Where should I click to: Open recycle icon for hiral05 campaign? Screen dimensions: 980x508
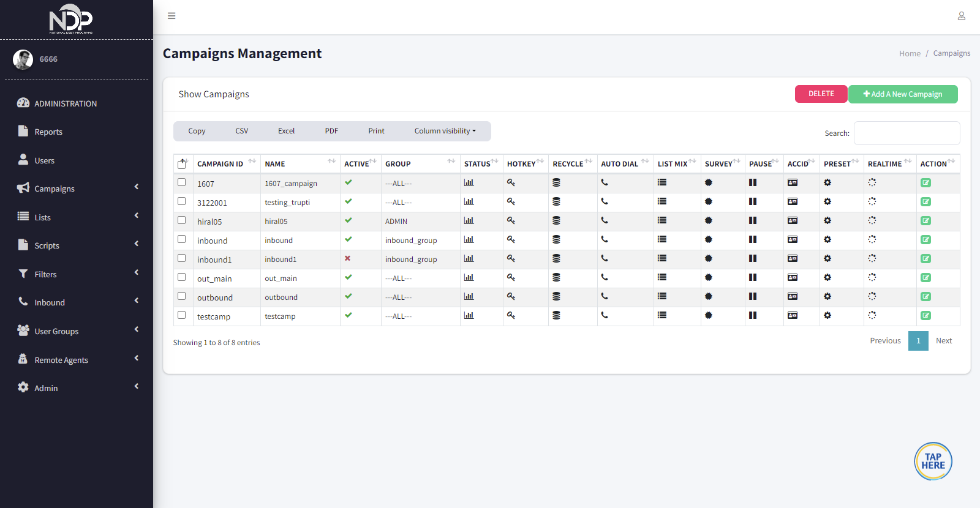pyautogui.click(x=556, y=220)
